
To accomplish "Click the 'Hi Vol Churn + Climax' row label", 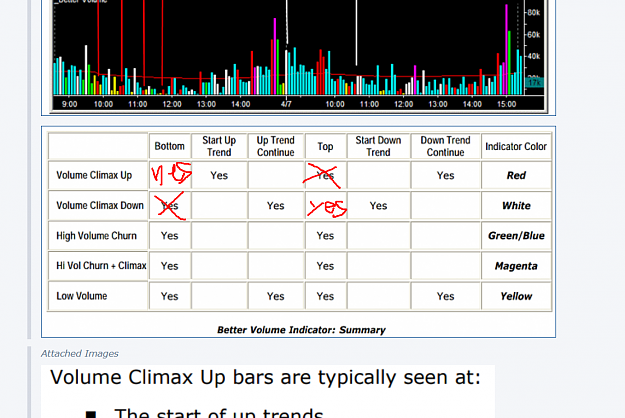I will [101, 266].
